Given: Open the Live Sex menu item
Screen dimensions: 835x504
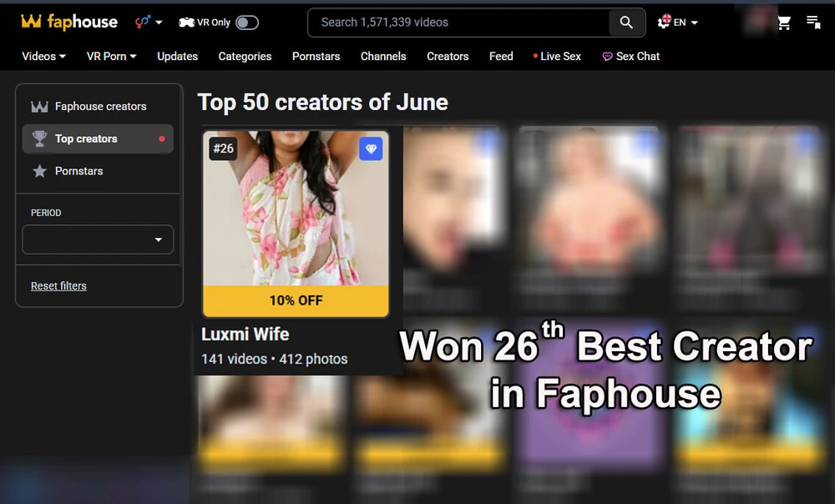Looking at the screenshot, I should 559,56.
